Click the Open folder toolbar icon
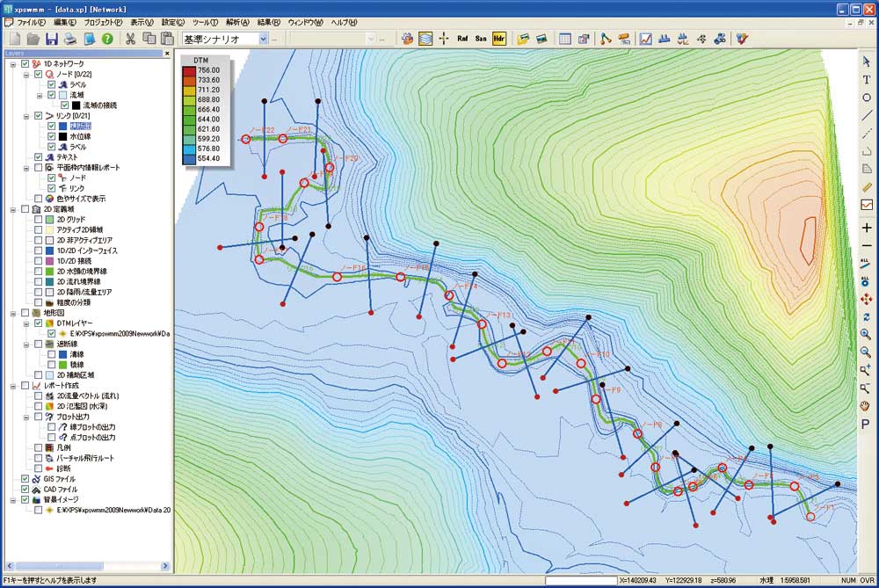Viewport: 879px width, 588px height. click(x=33, y=39)
